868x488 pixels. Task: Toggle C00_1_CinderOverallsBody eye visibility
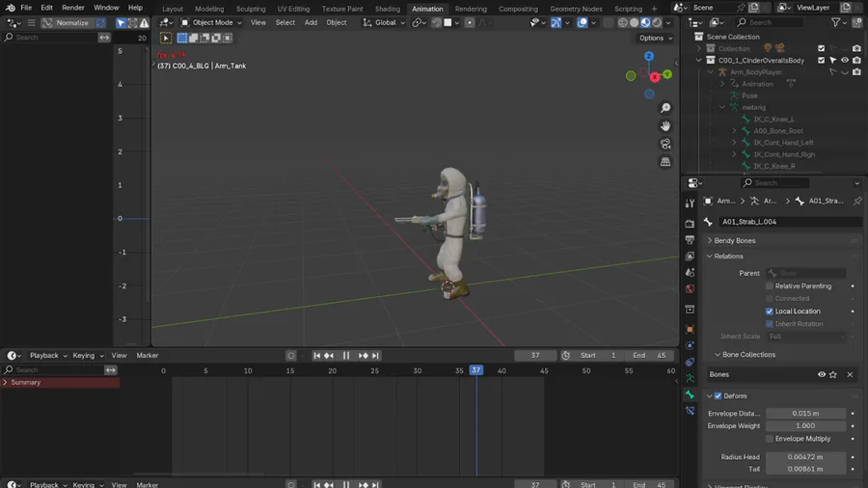(845, 61)
